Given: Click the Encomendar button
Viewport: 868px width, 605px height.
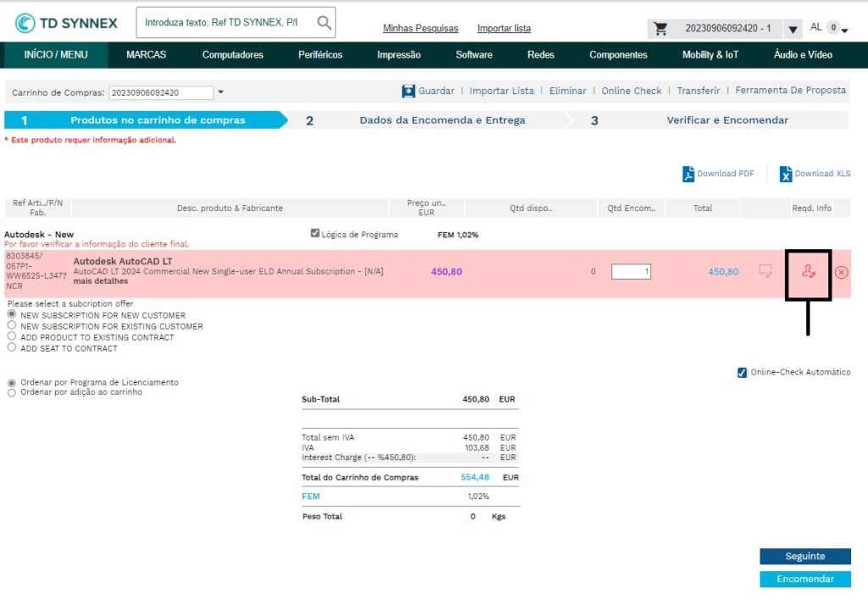Looking at the screenshot, I should coord(805,579).
